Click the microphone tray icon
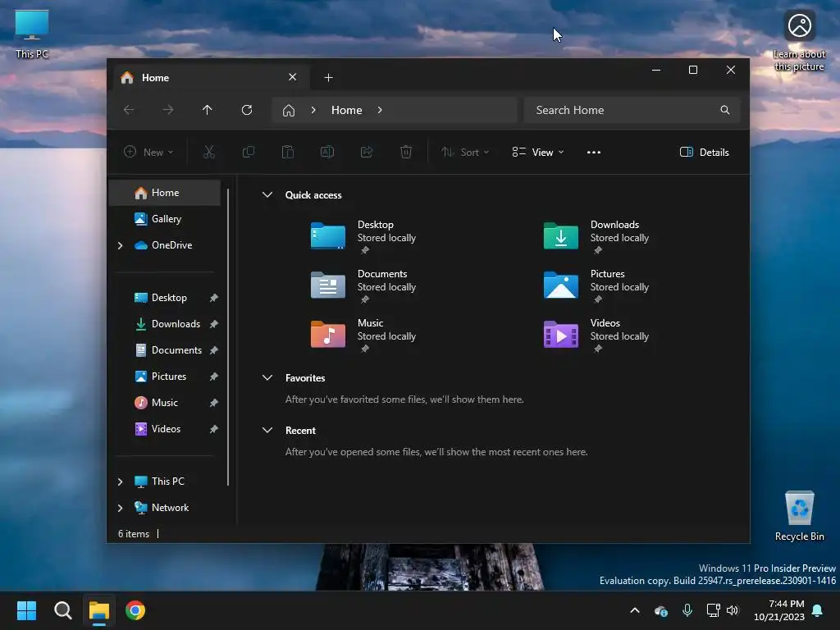840x630 pixels. [687, 610]
